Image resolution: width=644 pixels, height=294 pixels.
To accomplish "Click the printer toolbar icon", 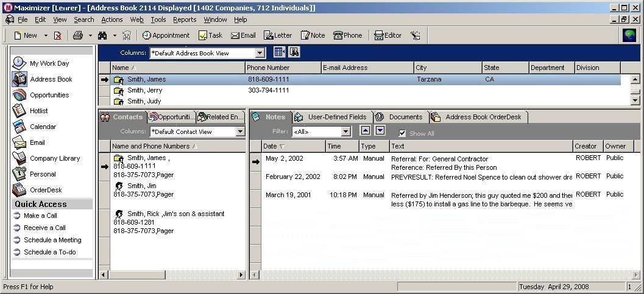I will click(78, 36).
